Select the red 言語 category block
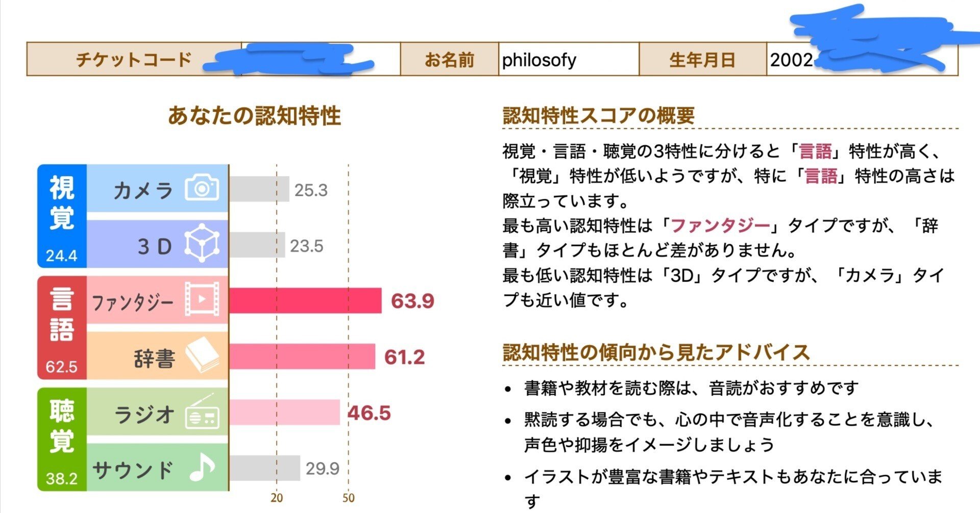 coord(62,328)
